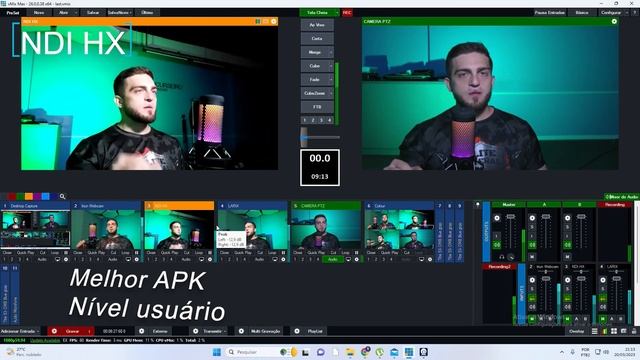Open the Configurar menu
Viewport: 640px width, 360px height.
pyautogui.click(x=611, y=13)
